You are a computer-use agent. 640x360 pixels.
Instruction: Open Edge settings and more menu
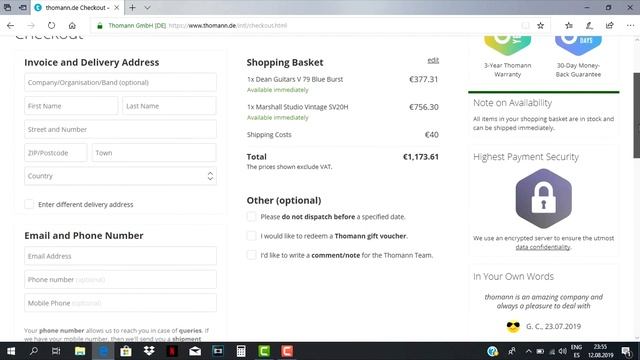pos(630,25)
